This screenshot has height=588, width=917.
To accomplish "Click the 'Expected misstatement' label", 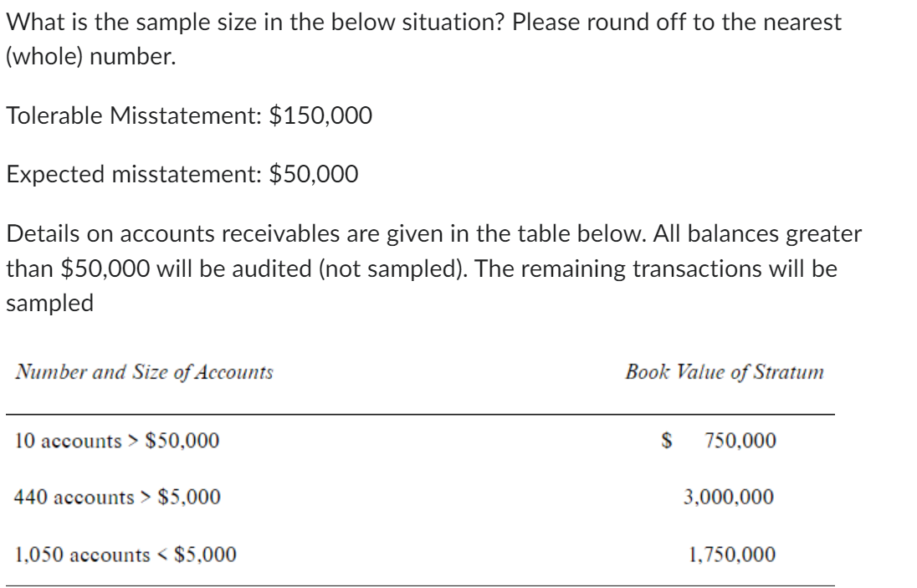I will [132, 175].
